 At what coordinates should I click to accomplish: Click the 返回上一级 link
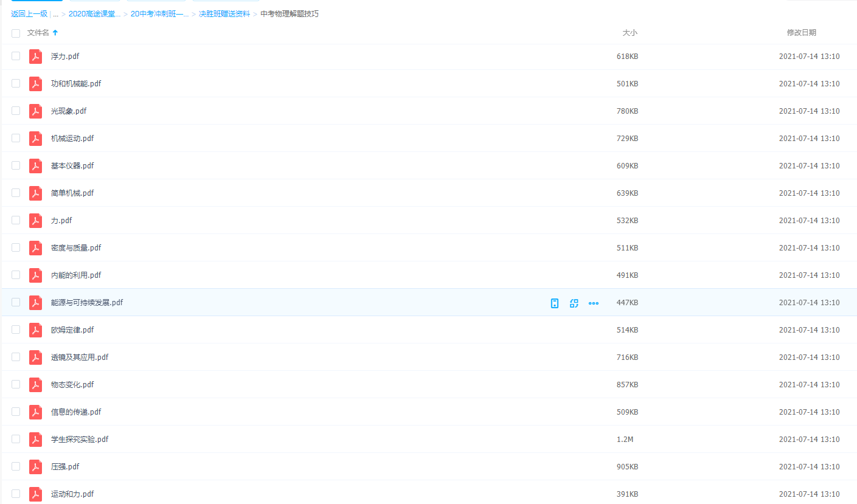(29, 14)
